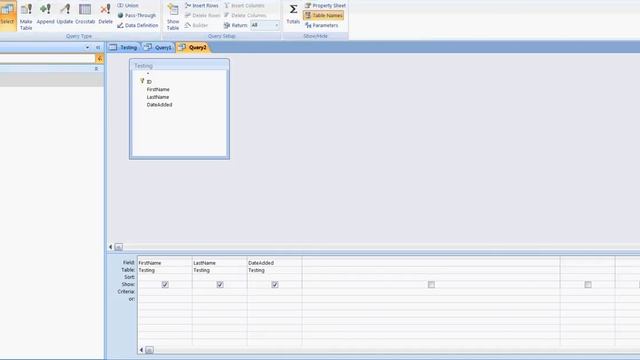Click Delete Columns in Query Setup
This screenshot has height=360, width=640.
(x=245, y=15)
